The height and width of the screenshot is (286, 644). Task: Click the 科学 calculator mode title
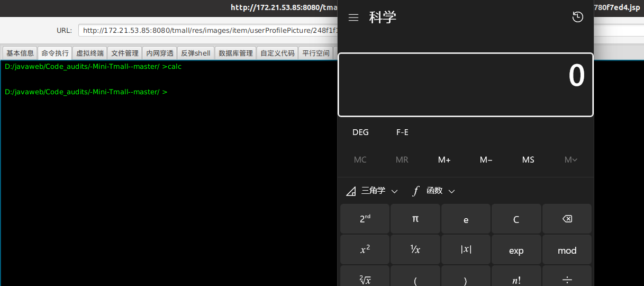[x=383, y=17]
